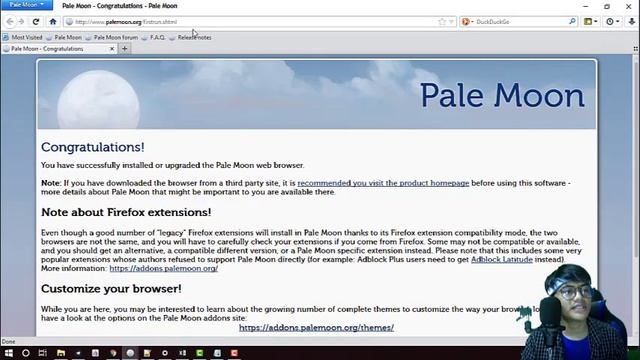Open the DuckDuckGo search engine selector
The width and height of the screenshot is (640, 360).
(467, 22)
